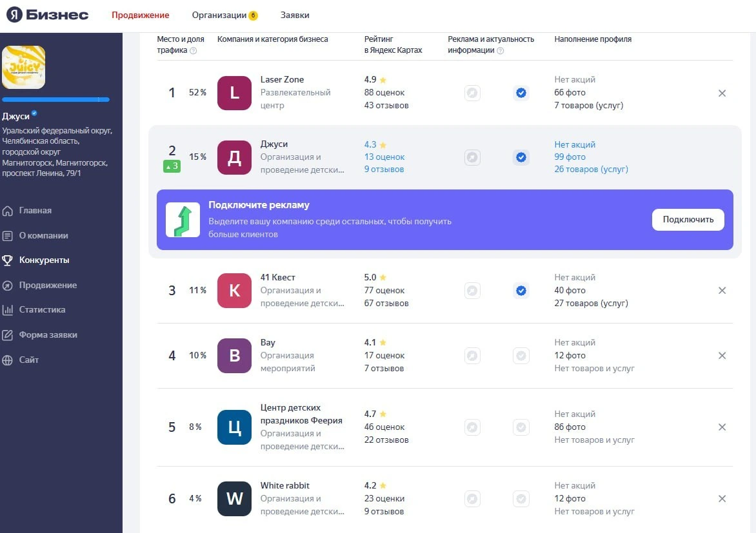756x533 pixels.
Task: Open Статистика in the sidebar
Action: click(42, 310)
